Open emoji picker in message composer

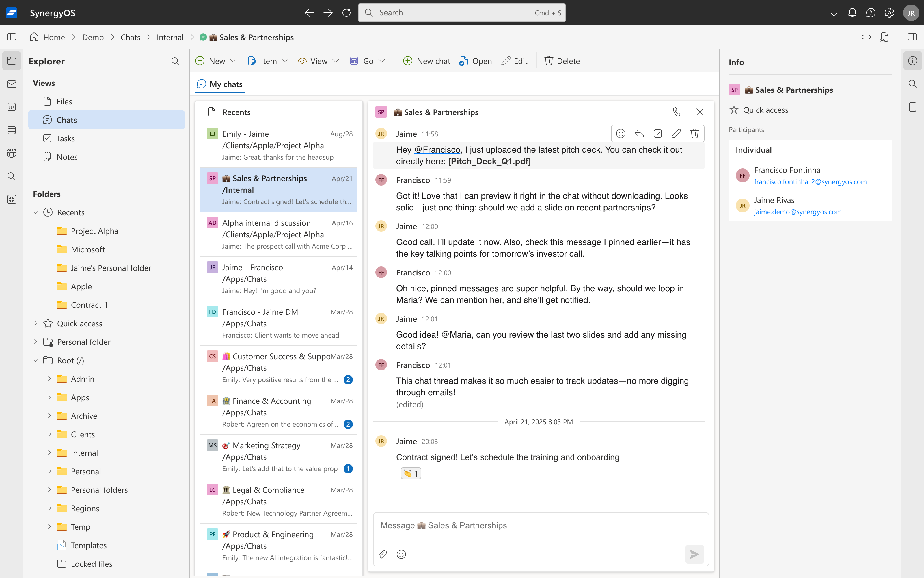pyautogui.click(x=401, y=554)
